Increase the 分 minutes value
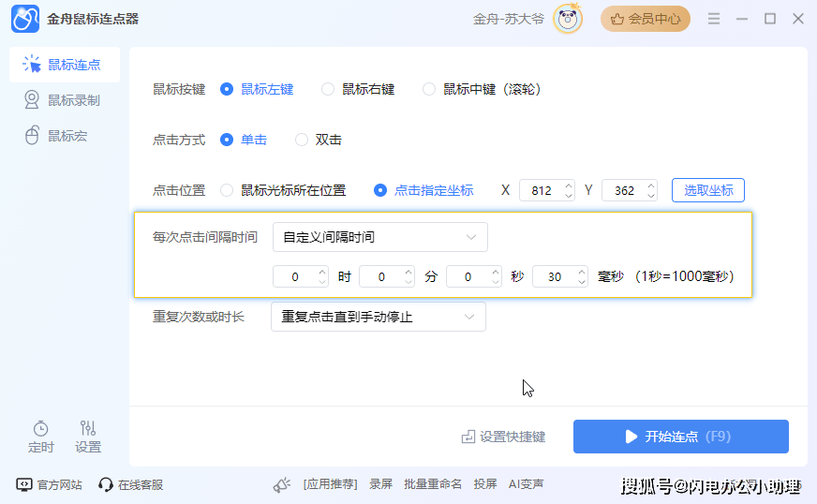817x504 pixels. pos(408,272)
